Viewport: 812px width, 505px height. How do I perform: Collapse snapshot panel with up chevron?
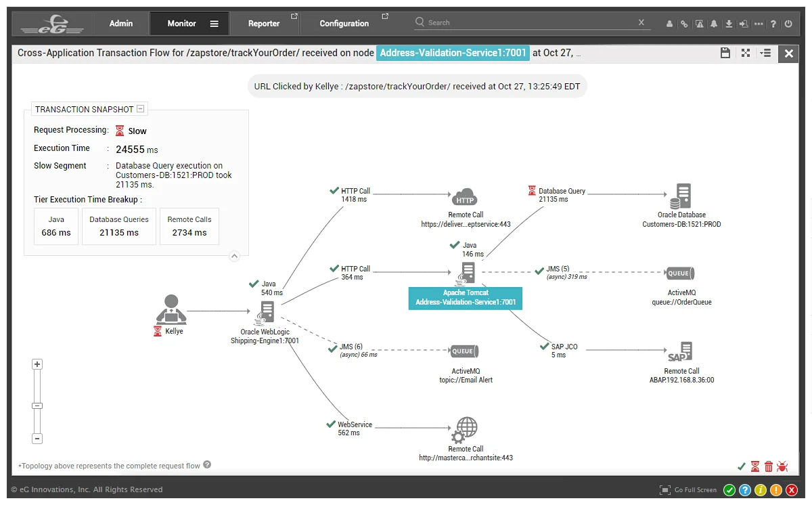[x=234, y=256]
